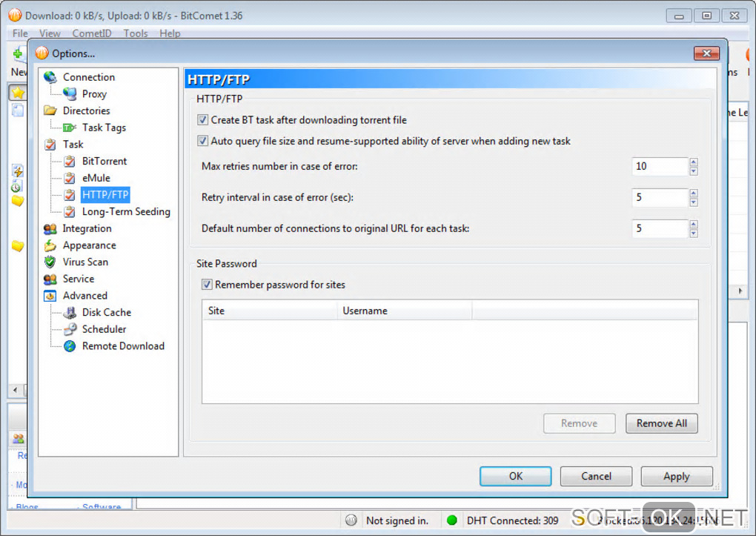This screenshot has height=536, width=756.
Task: Confirm options with OK button
Action: click(x=515, y=476)
